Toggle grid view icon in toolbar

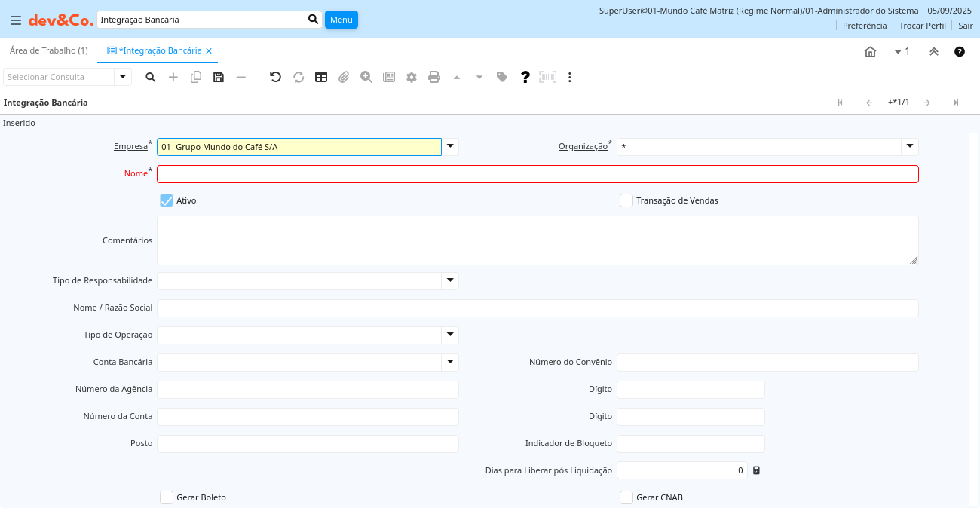(321, 77)
